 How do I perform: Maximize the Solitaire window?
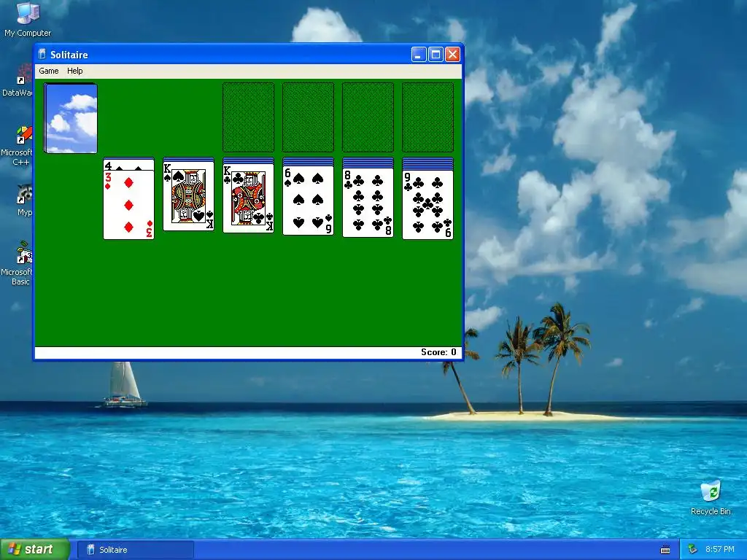pyautogui.click(x=436, y=54)
